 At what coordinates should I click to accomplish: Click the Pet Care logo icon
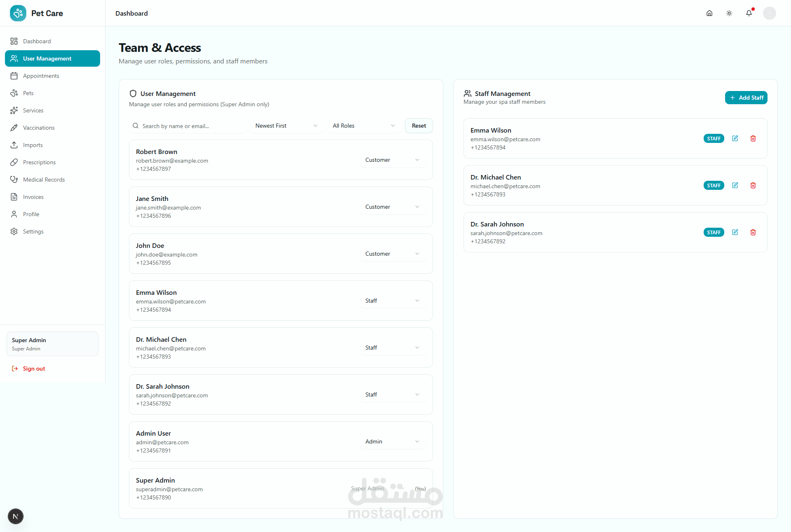pyautogui.click(x=18, y=13)
